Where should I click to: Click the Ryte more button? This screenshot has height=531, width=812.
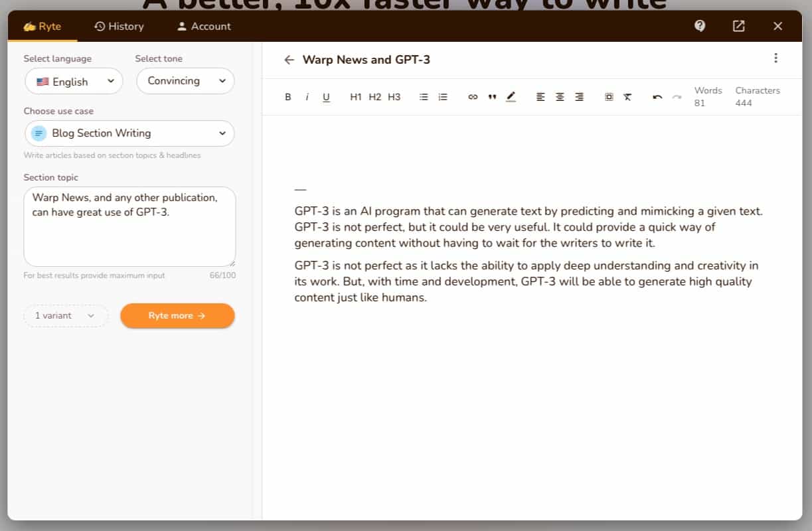coord(177,316)
